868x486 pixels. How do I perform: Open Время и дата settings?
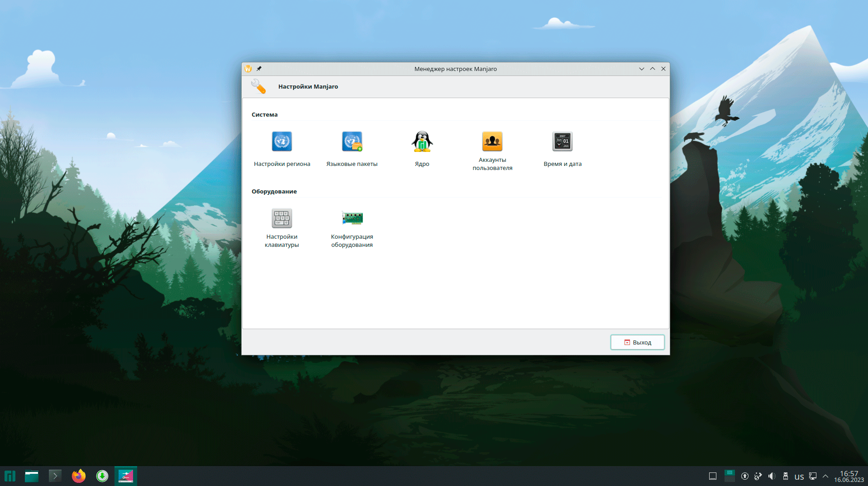[562, 149]
